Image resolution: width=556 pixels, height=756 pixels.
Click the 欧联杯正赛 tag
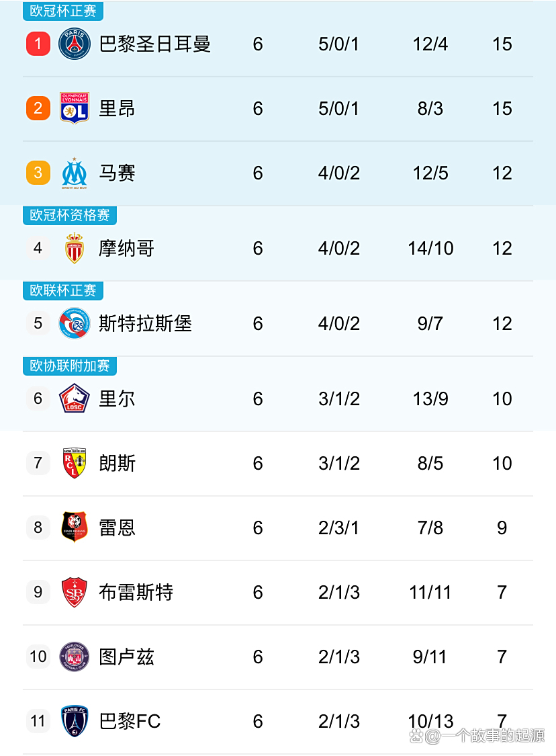[63, 291]
